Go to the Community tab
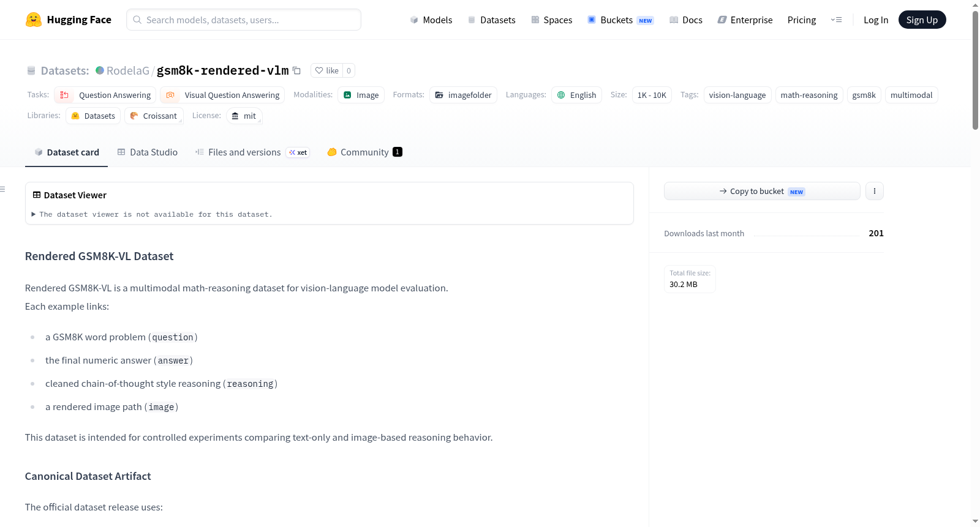The image size is (980, 527). 364,152
